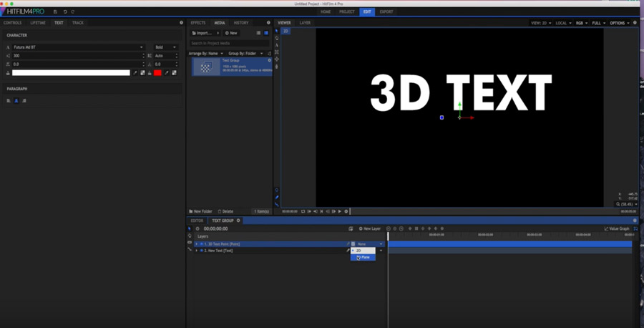Click the red outline color swatch

tap(157, 72)
